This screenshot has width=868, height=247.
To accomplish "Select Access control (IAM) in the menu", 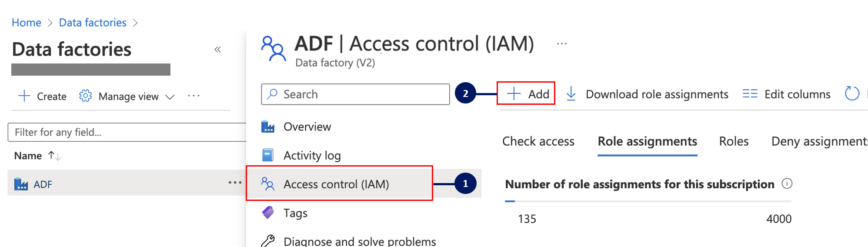I will (336, 184).
